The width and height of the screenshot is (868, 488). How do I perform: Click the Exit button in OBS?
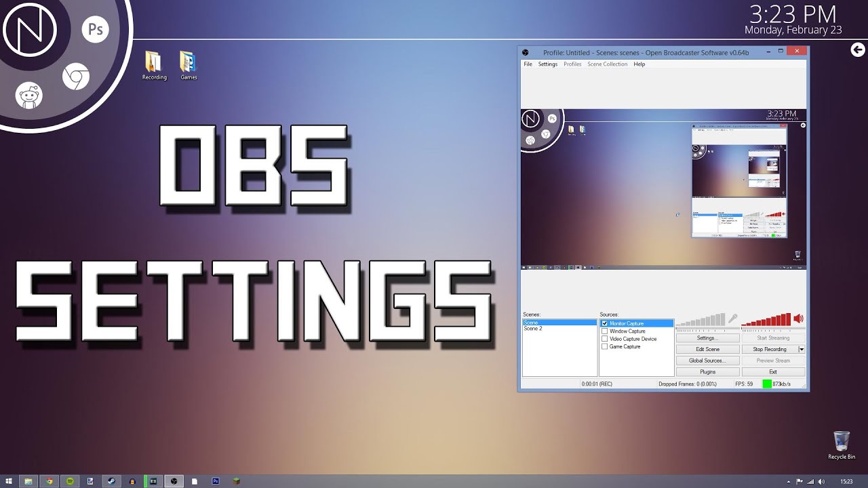click(x=773, y=371)
